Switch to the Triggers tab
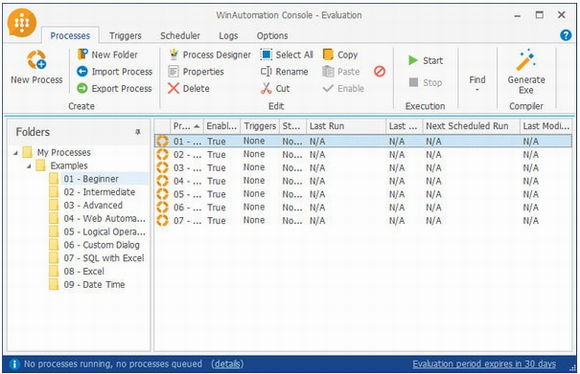Image resolution: width=580 pixels, height=374 pixels. pyautogui.click(x=125, y=36)
